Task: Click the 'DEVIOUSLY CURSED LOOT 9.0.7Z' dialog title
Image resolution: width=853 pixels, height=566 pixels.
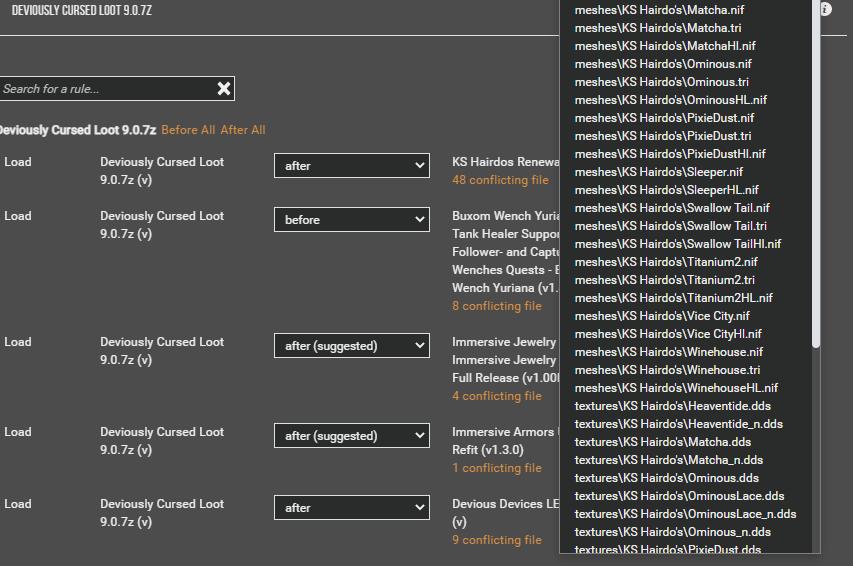Action: tap(82, 10)
